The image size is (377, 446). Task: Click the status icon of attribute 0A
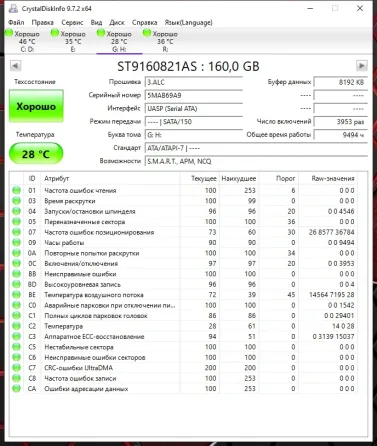click(16, 253)
